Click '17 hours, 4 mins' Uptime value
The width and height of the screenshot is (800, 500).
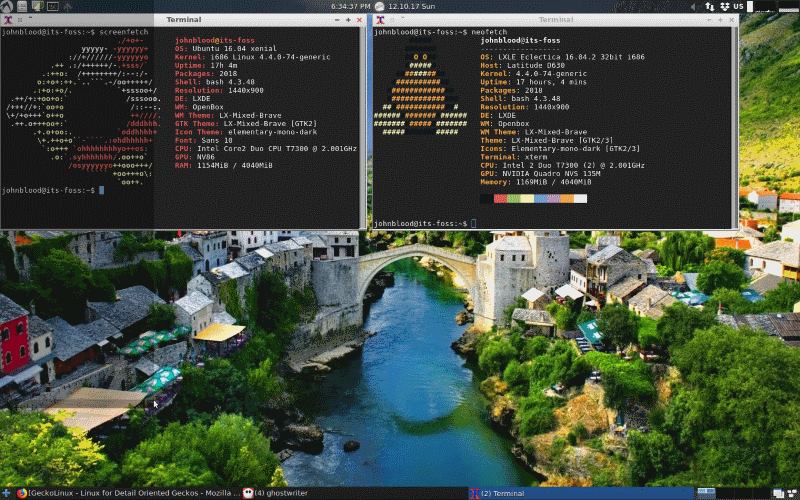551,82
